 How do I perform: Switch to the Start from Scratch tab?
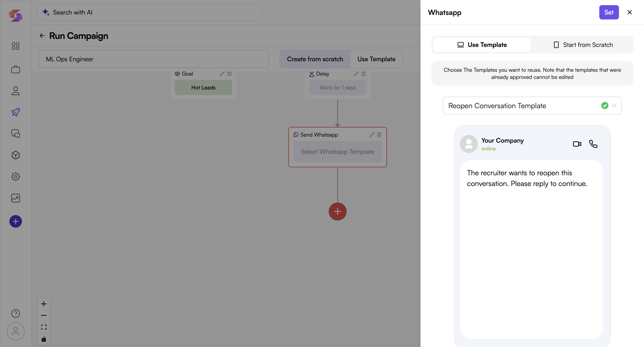tap(583, 45)
